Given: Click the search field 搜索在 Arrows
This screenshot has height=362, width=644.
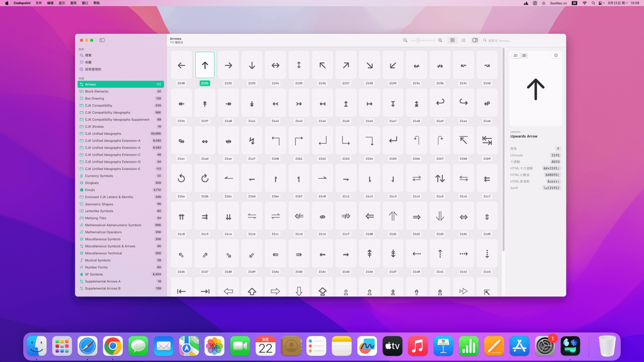Looking at the screenshot, I should [523, 41].
